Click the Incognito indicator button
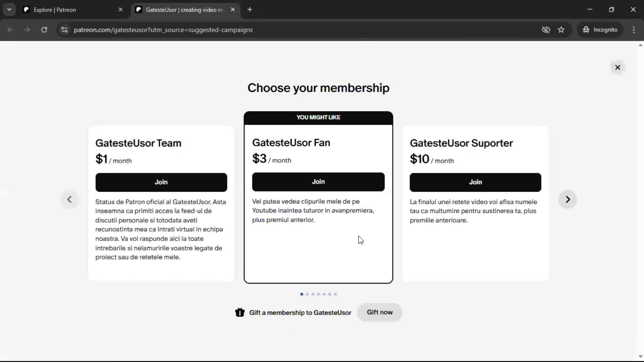The image size is (644, 362). 600,30
